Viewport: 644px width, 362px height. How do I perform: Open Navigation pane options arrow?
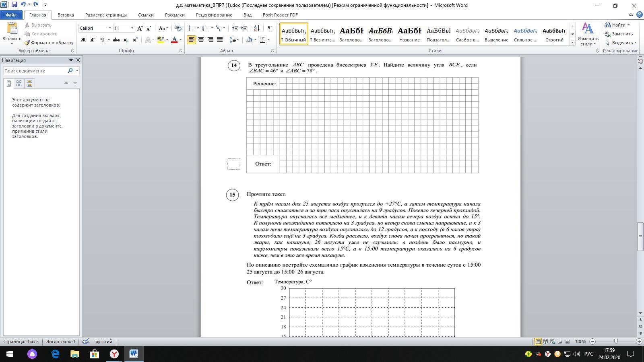[x=71, y=60]
